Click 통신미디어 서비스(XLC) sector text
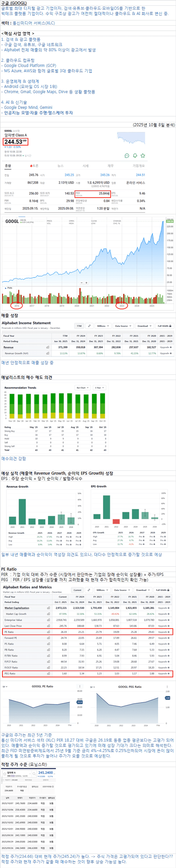 pos(33,23)
